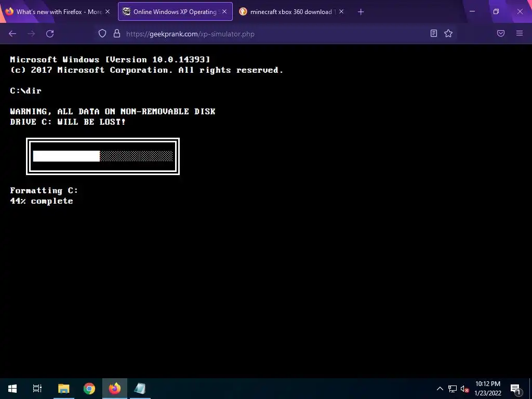The image size is (532, 399).
Task: Open the Windows Start menu
Action: tap(12, 389)
